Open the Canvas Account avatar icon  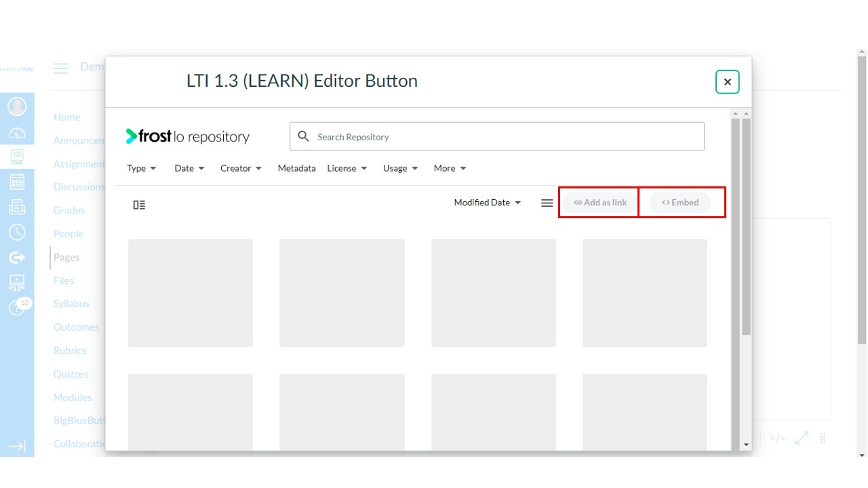click(17, 106)
